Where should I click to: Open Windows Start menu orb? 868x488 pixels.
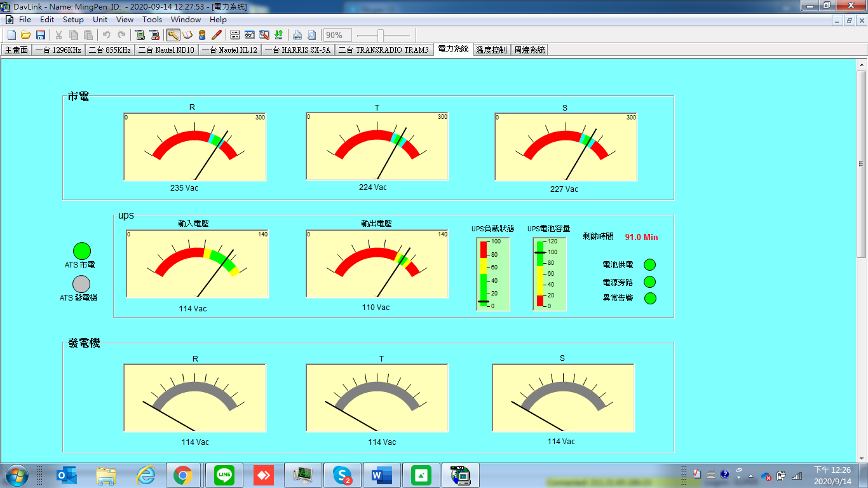pos(16,475)
